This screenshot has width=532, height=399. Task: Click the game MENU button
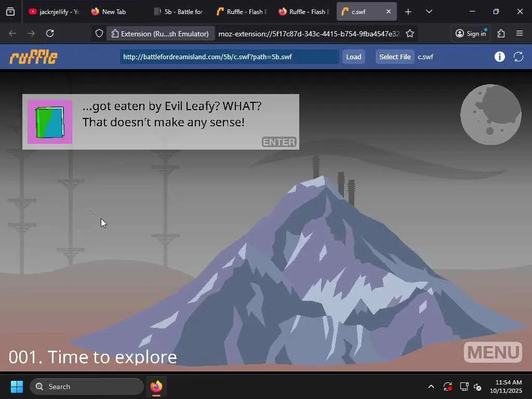(493, 352)
